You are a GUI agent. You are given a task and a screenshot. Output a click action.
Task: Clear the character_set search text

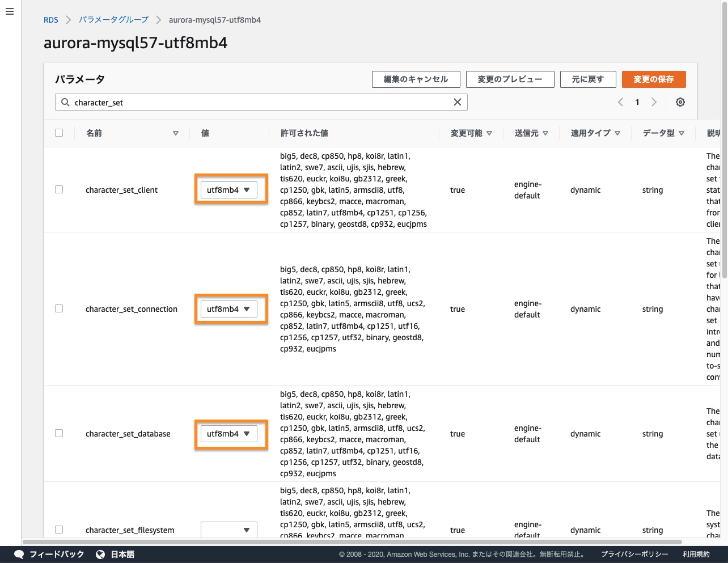pyautogui.click(x=457, y=102)
